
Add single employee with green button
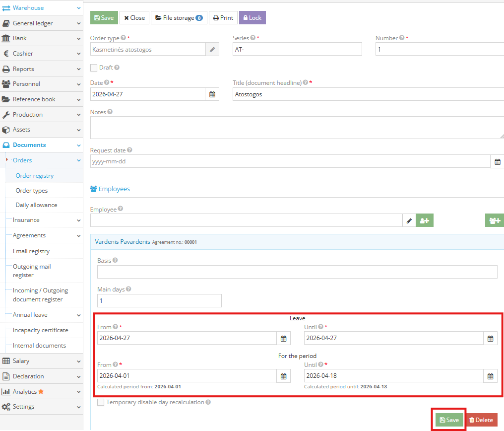coord(424,220)
